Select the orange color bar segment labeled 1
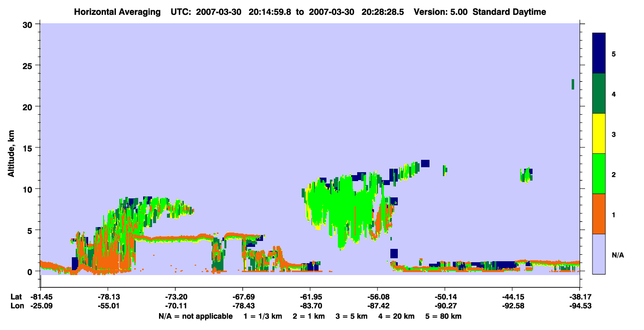The height and width of the screenshot is (330, 644). [599, 214]
